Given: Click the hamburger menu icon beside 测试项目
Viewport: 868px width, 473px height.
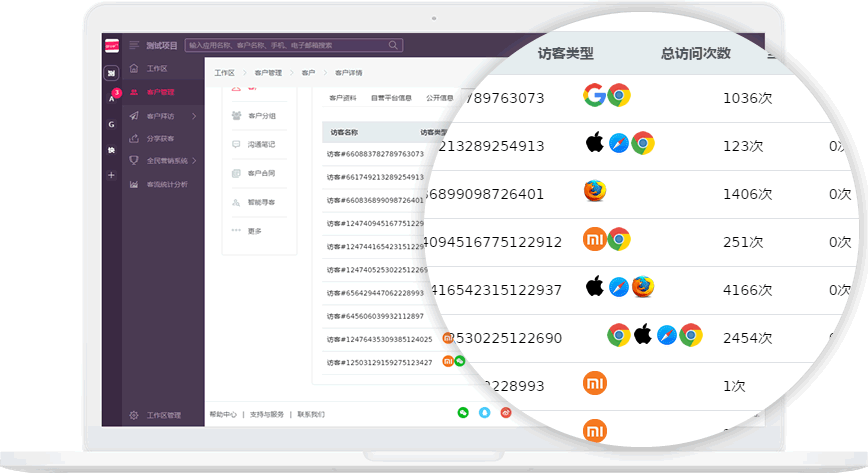Looking at the screenshot, I should pos(134,45).
